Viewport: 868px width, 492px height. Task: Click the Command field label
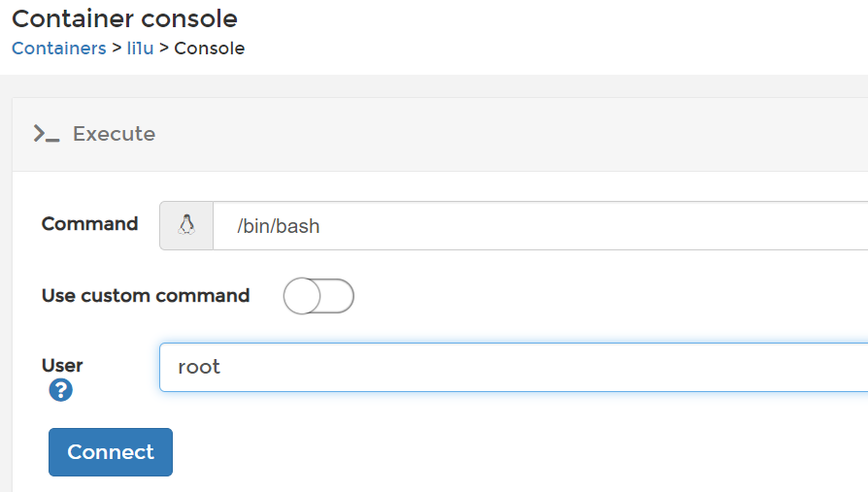[89, 223]
